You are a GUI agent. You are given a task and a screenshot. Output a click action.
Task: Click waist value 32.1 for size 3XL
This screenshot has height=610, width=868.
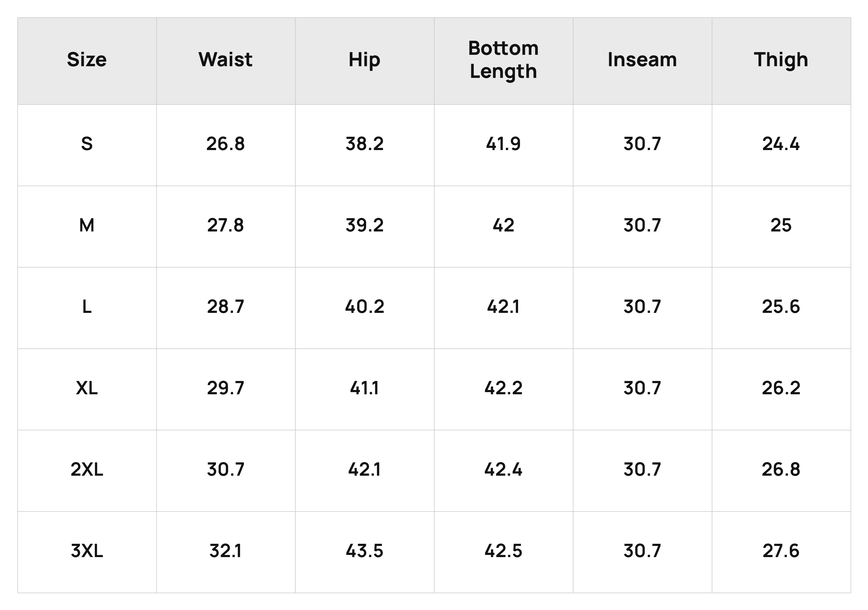226,551
